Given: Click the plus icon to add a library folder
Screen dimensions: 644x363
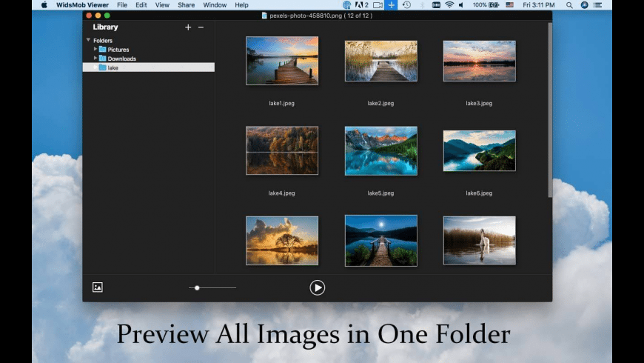Looking at the screenshot, I should click(x=188, y=27).
